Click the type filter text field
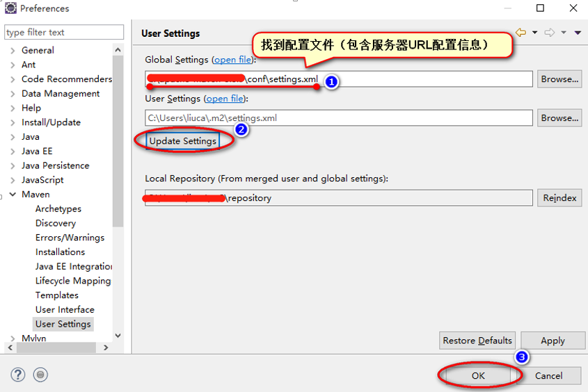588x392 pixels. click(x=64, y=32)
